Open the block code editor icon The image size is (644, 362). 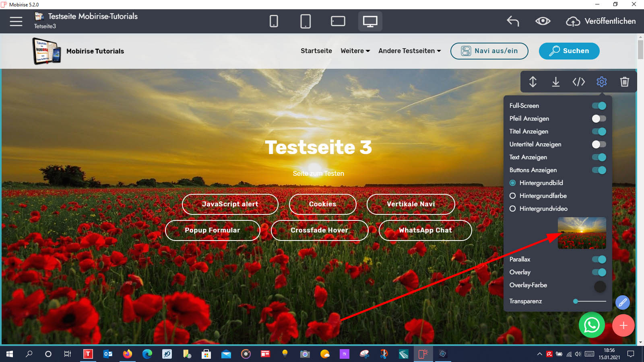(x=578, y=82)
